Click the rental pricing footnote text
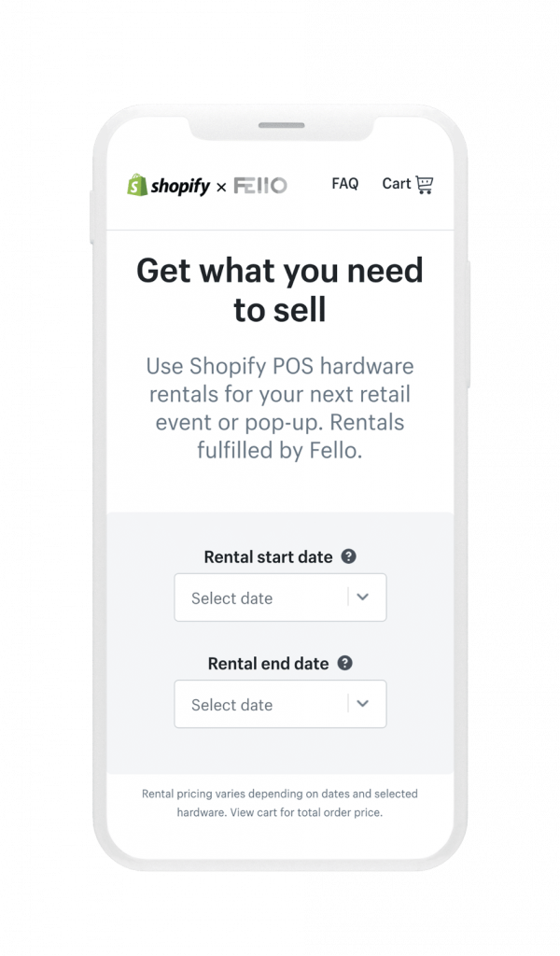The image size is (560, 956). [280, 803]
